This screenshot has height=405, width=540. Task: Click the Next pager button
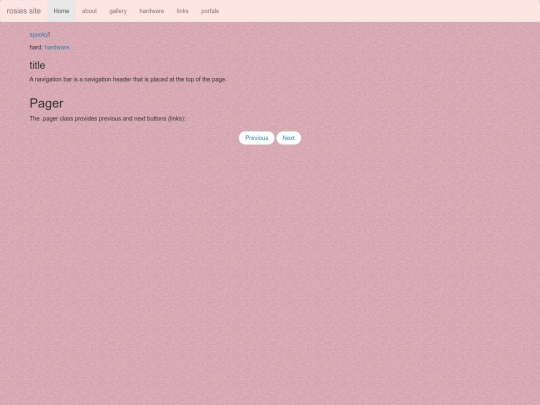[289, 138]
